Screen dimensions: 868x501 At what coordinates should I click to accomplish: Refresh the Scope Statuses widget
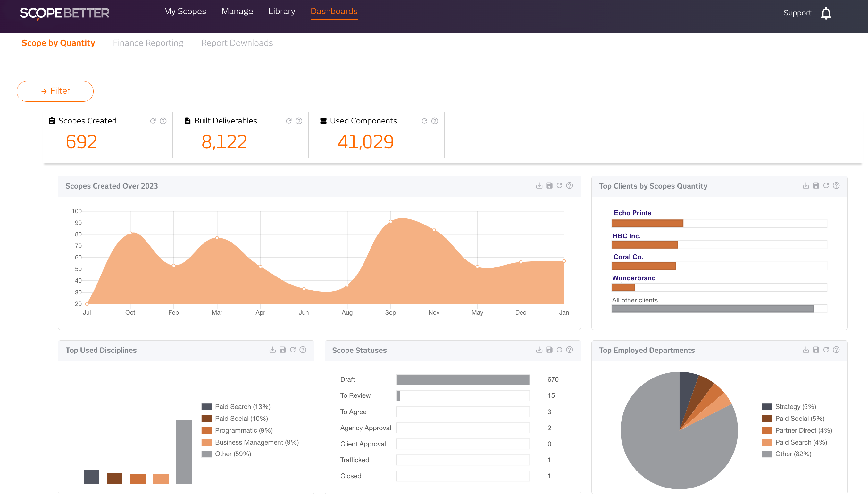click(x=559, y=350)
